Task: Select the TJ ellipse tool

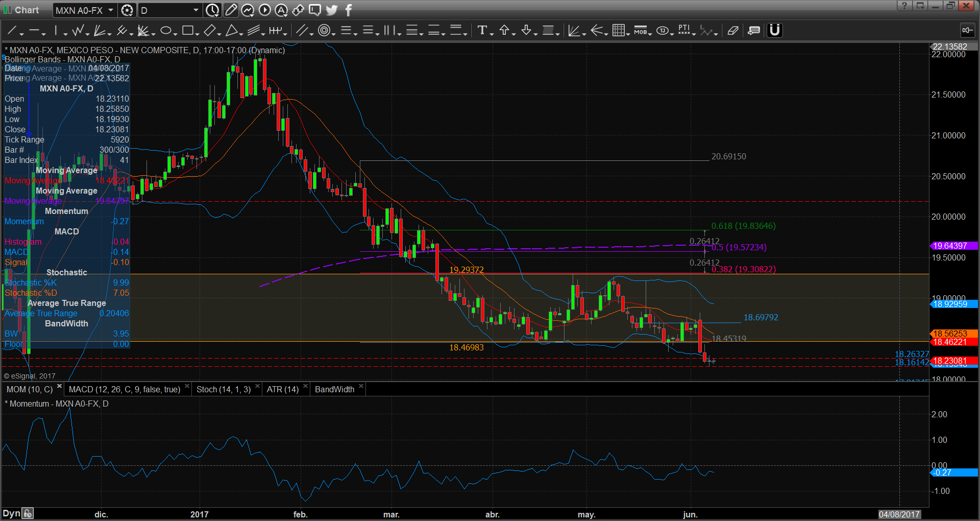Action: click(663, 31)
